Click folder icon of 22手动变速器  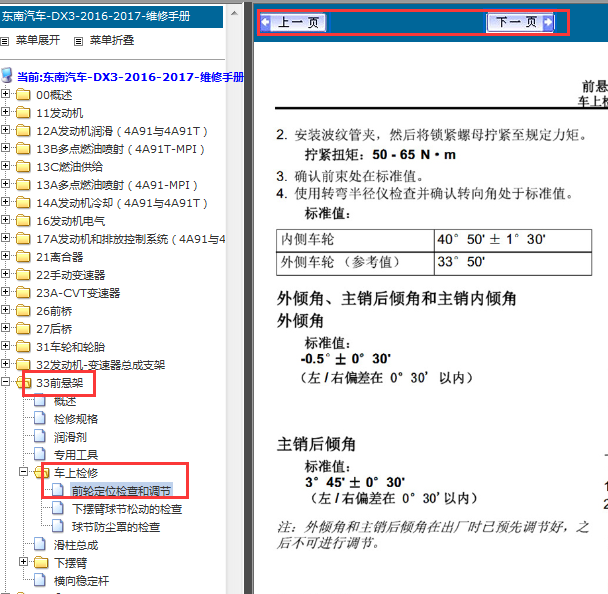pyautogui.click(x=23, y=275)
